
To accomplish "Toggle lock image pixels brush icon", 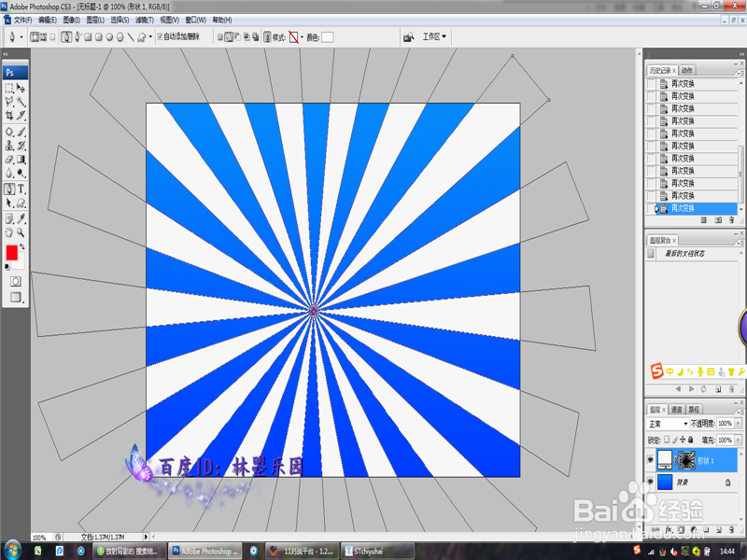I will point(674,440).
